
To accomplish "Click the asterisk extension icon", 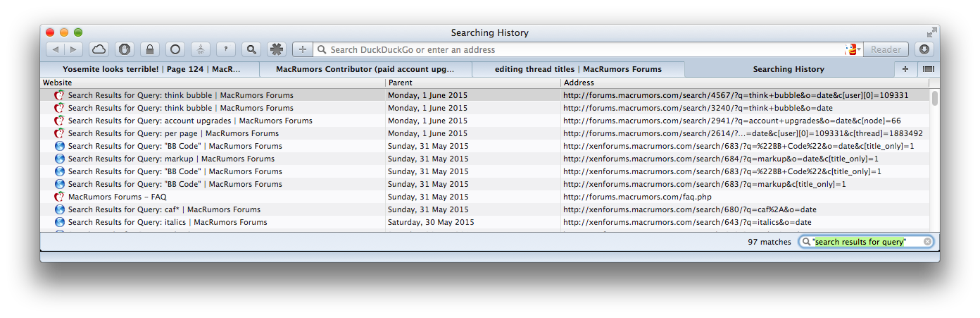I will coord(277,49).
